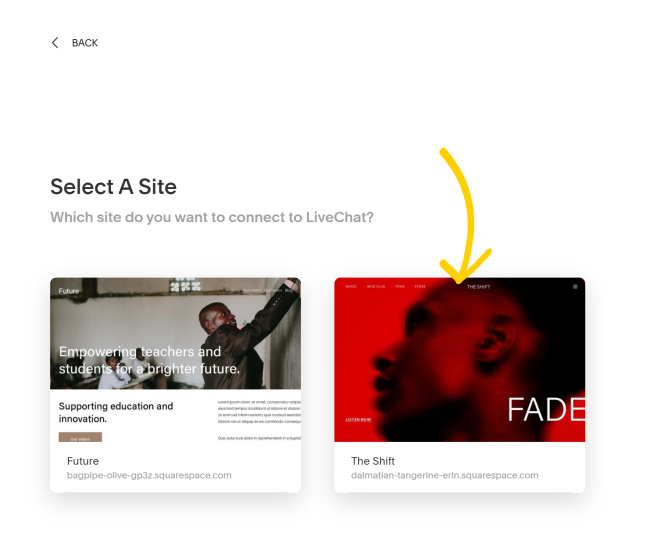Click MUSIC in The Shift preview navigation

(x=351, y=287)
